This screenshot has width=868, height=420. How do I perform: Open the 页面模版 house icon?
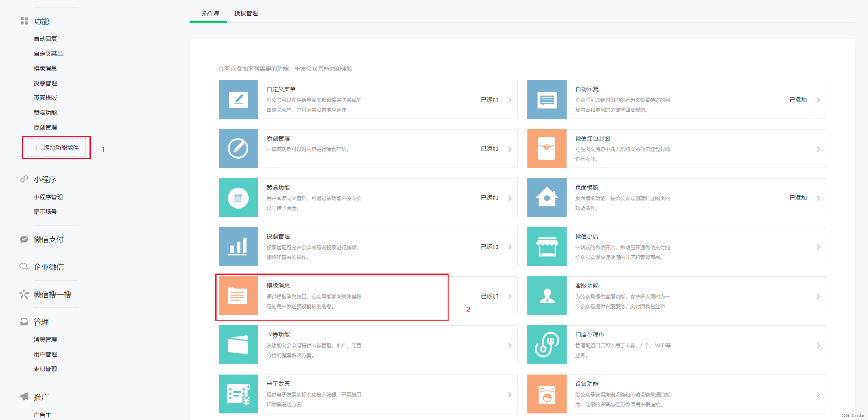click(x=546, y=198)
